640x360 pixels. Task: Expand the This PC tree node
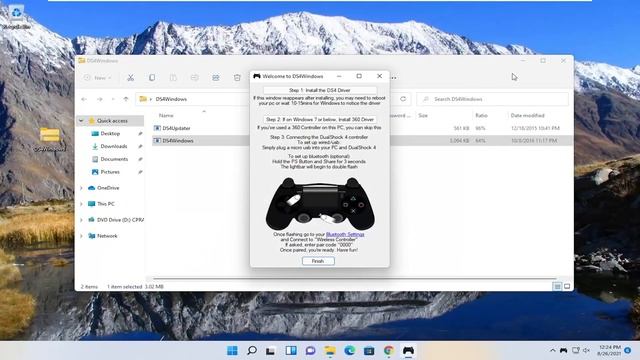pos(81,204)
